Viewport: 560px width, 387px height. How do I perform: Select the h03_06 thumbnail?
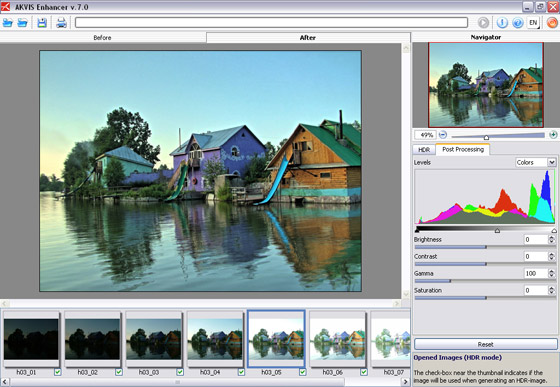point(338,339)
